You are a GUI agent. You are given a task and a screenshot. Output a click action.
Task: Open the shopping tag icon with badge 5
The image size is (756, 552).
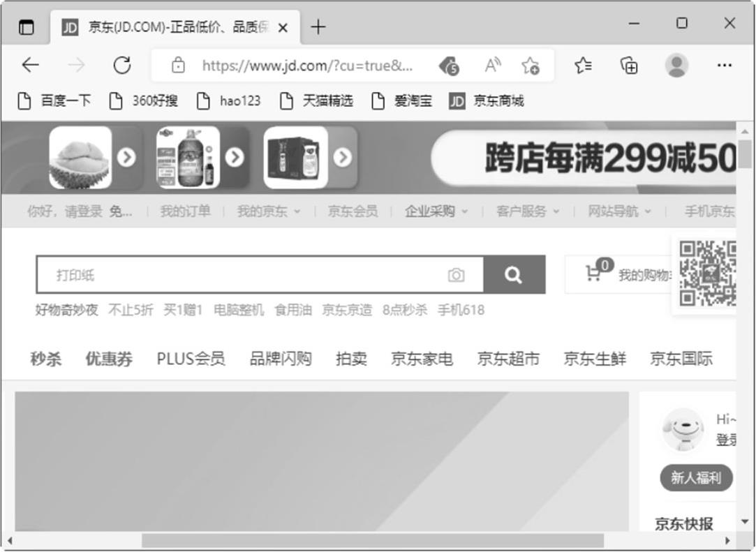448,66
